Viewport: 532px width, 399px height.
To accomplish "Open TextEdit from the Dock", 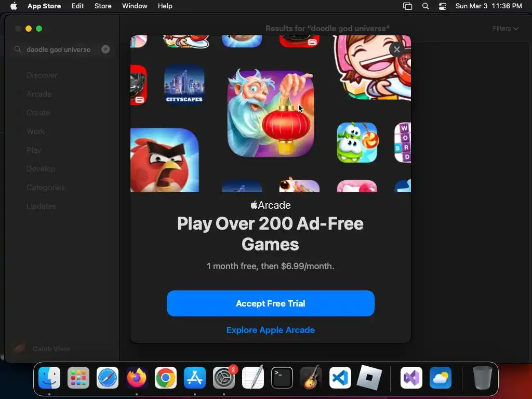I will 253,377.
